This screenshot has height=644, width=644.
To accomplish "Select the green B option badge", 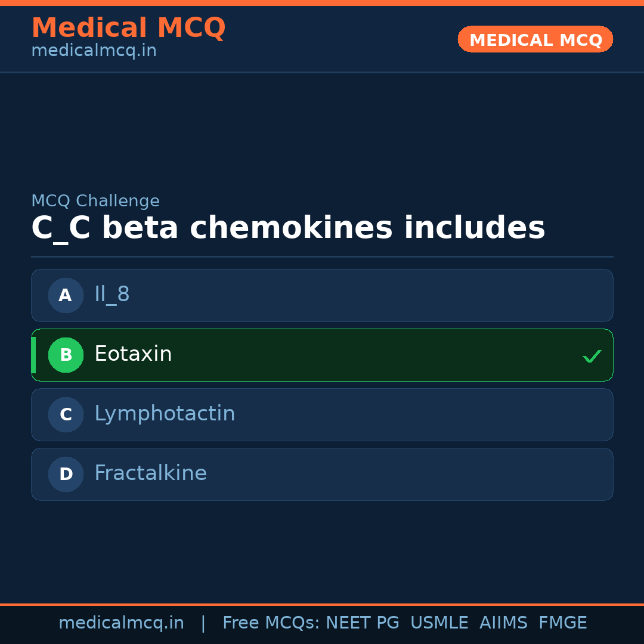I will tap(66, 355).
